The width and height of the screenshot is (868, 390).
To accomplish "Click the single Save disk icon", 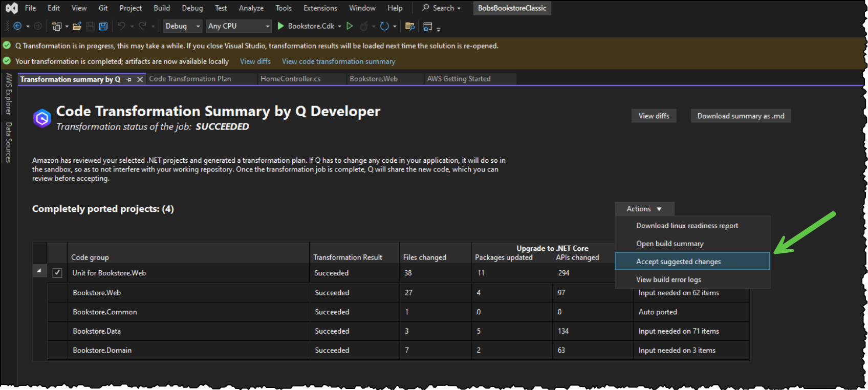I will 90,26.
